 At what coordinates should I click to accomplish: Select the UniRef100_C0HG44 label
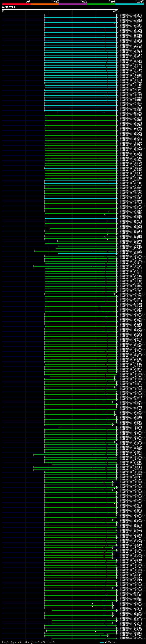[x=131, y=80]
